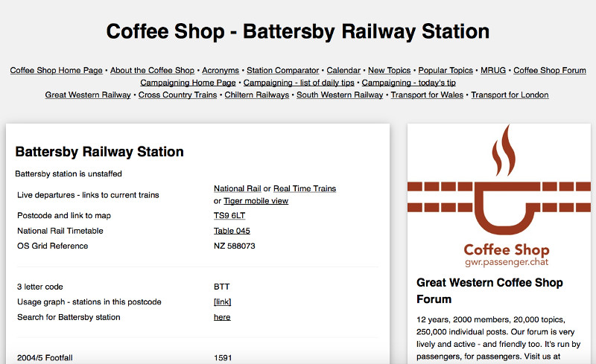Open Campaigning Home Page
The width and height of the screenshot is (596, 364).
[188, 83]
